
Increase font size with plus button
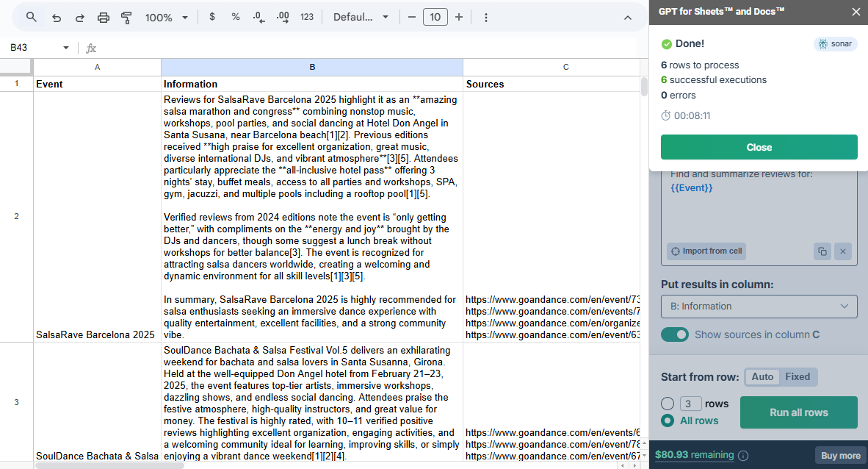(459, 17)
